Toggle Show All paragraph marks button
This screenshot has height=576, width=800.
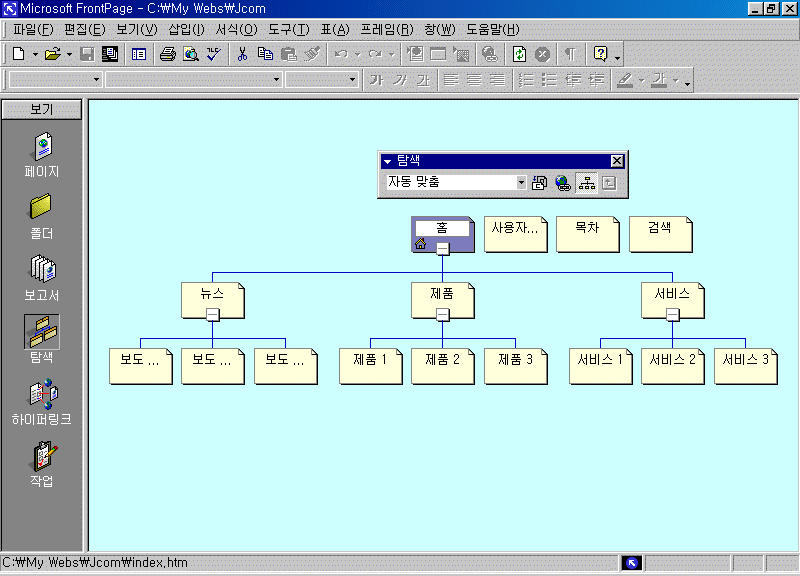[571, 54]
